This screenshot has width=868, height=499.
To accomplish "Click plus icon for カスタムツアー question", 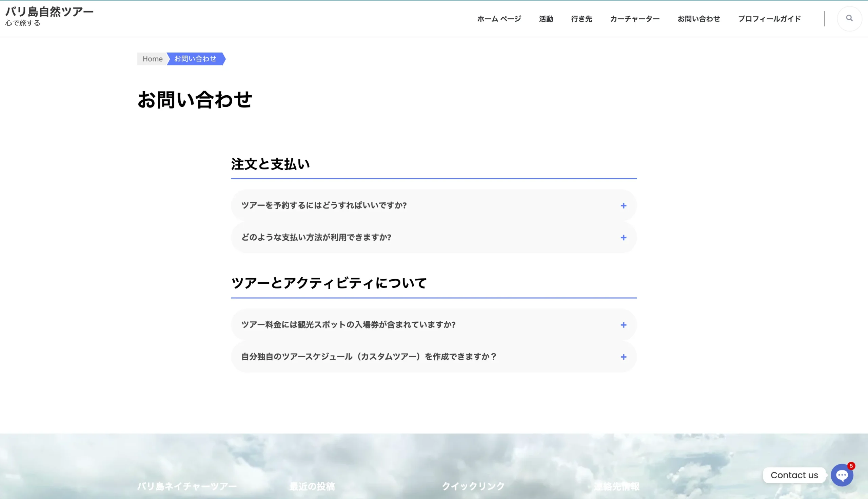I will (x=623, y=357).
